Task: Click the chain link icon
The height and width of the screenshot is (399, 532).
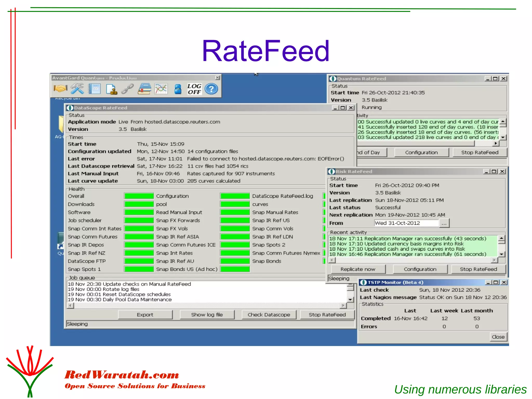Action: click(x=128, y=89)
